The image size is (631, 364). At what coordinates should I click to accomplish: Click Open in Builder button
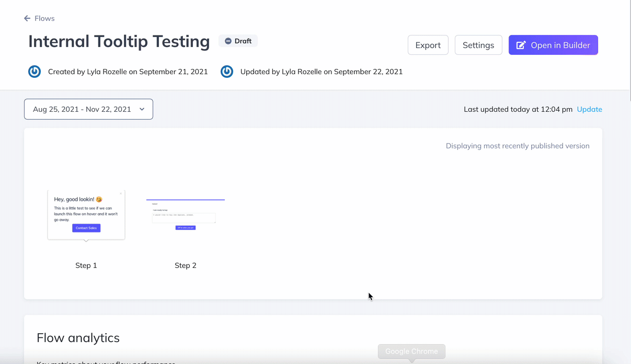(x=553, y=45)
